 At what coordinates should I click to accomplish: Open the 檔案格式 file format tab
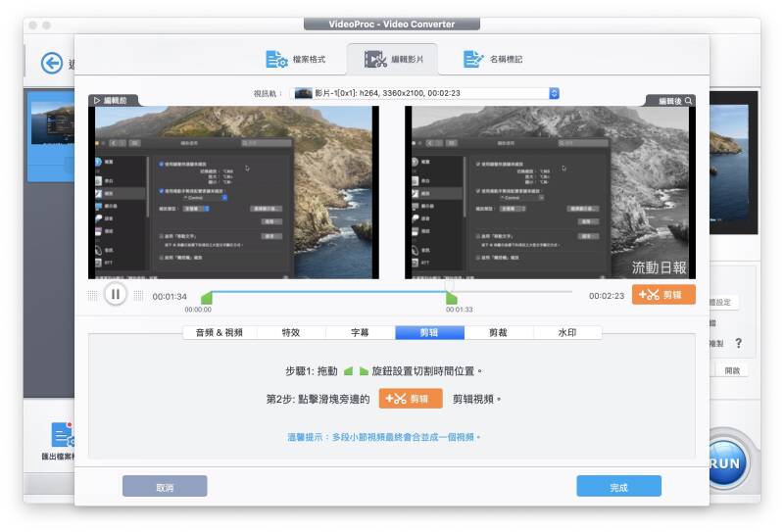[296, 59]
